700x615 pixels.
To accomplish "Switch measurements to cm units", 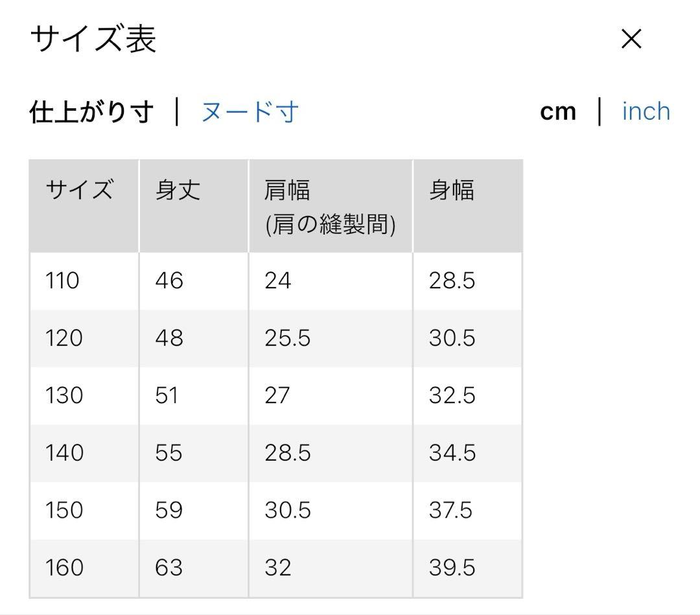I will tap(559, 111).
